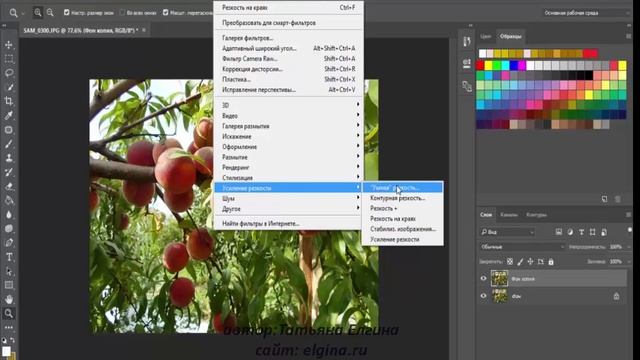640x360 pixels.
Task: Click the 'Фон копия' layer thumbnail
Action: (499, 278)
